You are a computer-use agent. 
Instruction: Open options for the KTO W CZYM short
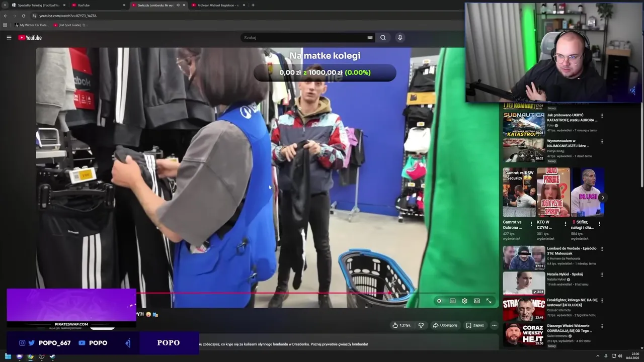[565, 224]
